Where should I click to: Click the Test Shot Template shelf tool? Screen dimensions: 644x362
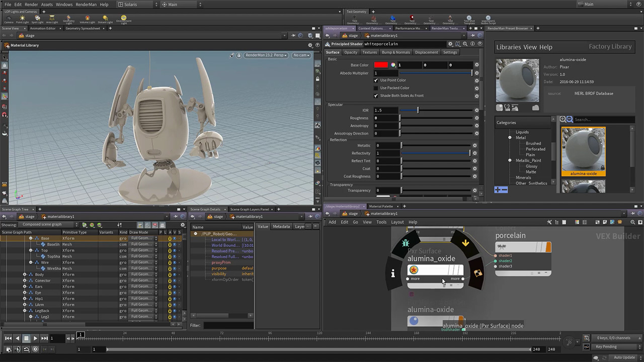pyautogui.click(x=469, y=20)
